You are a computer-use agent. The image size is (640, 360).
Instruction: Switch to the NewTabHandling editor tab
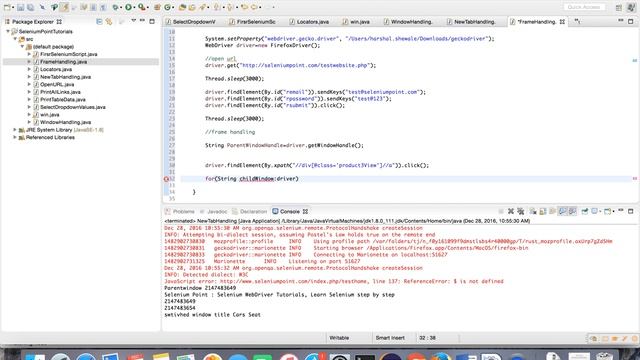click(471, 22)
